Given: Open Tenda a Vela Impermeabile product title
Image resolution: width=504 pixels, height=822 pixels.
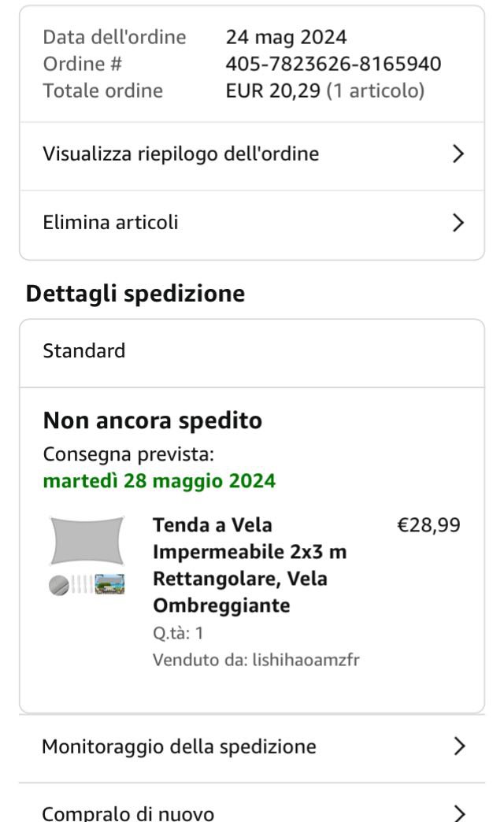Looking at the screenshot, I should pos(250,565).
